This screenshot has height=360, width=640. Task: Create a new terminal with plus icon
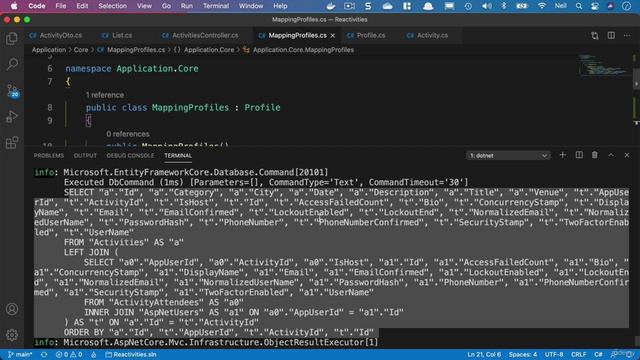pyautogui.click(x=562, y=155)
